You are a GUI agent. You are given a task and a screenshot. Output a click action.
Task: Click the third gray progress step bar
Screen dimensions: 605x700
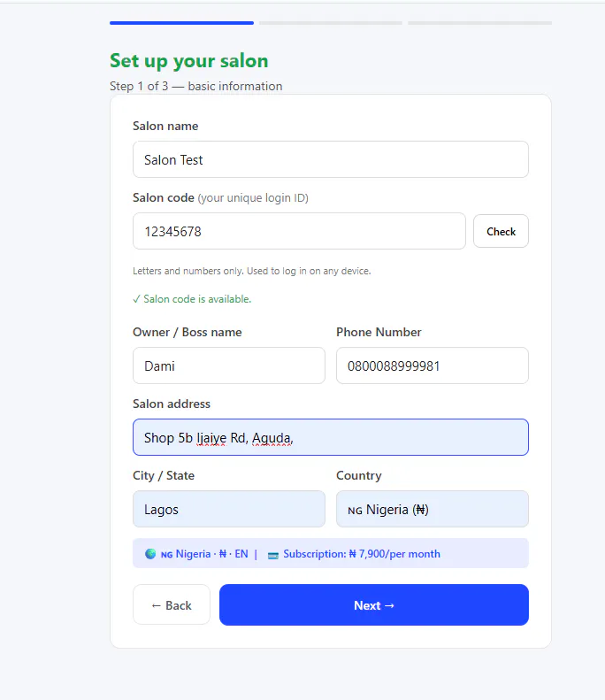(479, 23)
